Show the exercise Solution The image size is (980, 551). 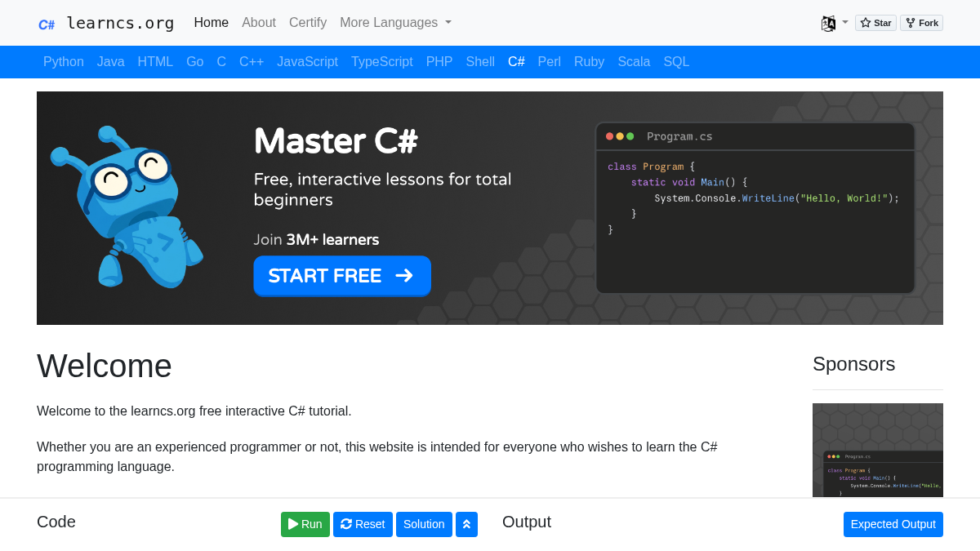424,524
